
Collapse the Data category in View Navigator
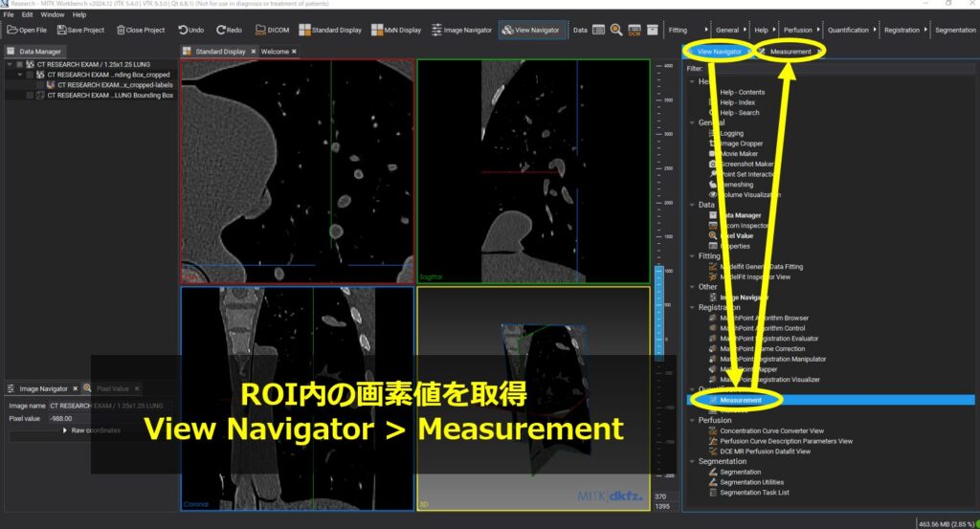pyautogui.click(x=692, y=205)
